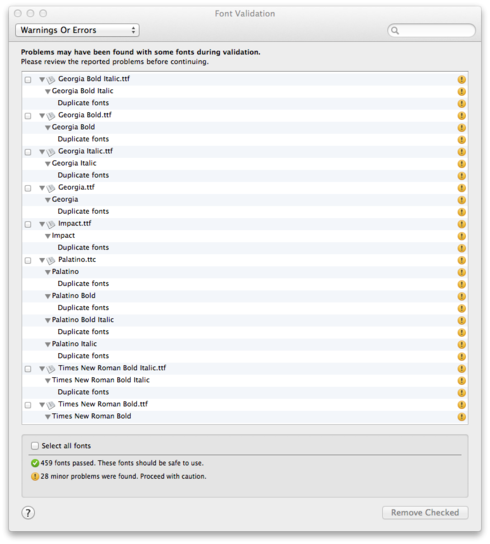Image resolution: width=490 pixels, height=544 pixels.
Task: Collapse the Times New Roman Bold.ttf triangle
Action: pos(42,405)
